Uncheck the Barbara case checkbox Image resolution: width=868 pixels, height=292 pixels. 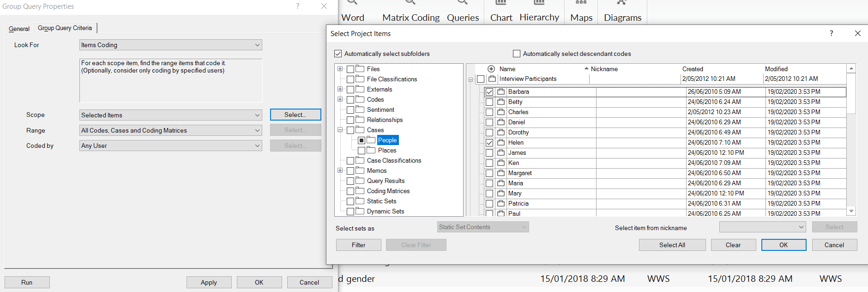[x=489, y=92]
